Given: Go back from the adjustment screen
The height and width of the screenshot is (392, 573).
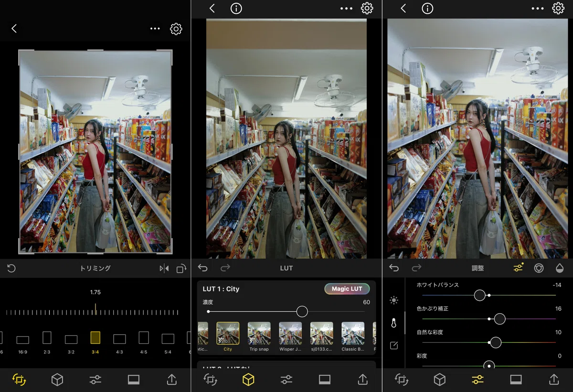Looking at the screenshot, I should click(403, 9).
